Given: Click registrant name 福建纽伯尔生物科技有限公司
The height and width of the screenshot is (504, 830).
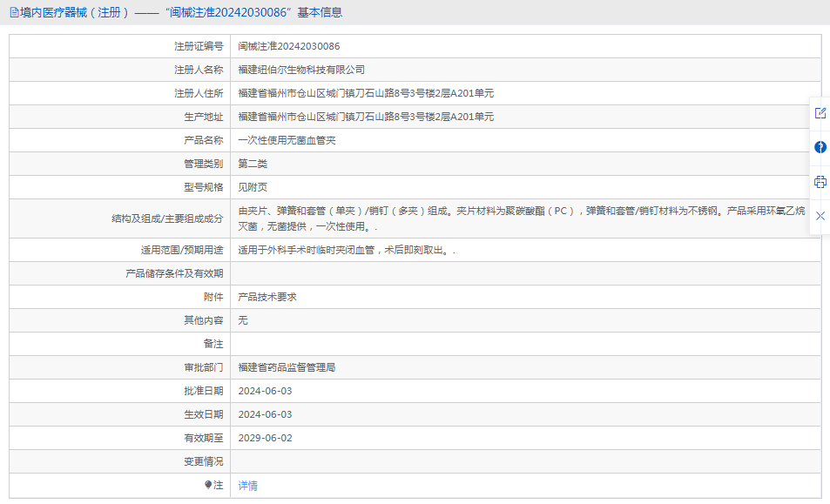Looking at the screenshot, I should (x=301, y=70).
